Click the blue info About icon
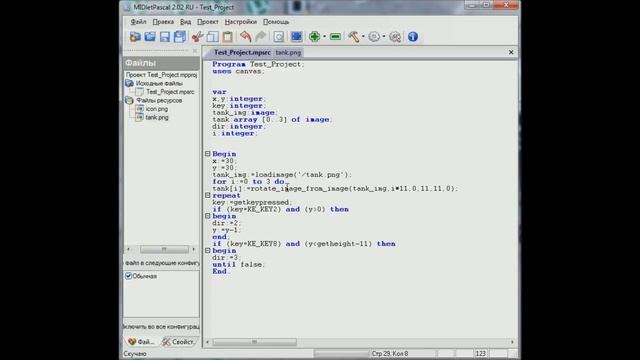The image size is (640, 360). pyautogui.click(x=413, y=37)
